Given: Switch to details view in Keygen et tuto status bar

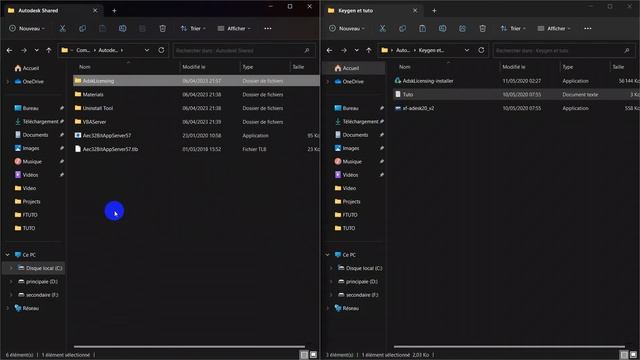Looking at the screenshot, I should [624, 355].
